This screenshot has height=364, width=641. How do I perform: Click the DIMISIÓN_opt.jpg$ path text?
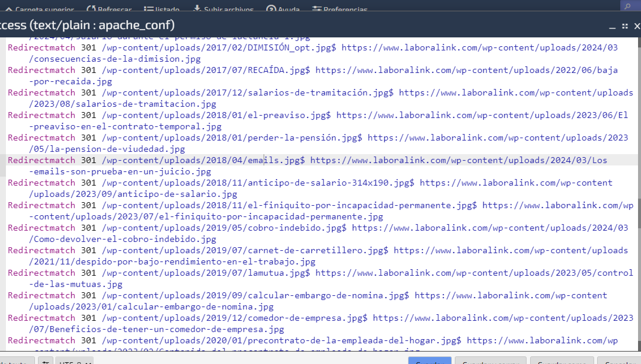[219, 48]
